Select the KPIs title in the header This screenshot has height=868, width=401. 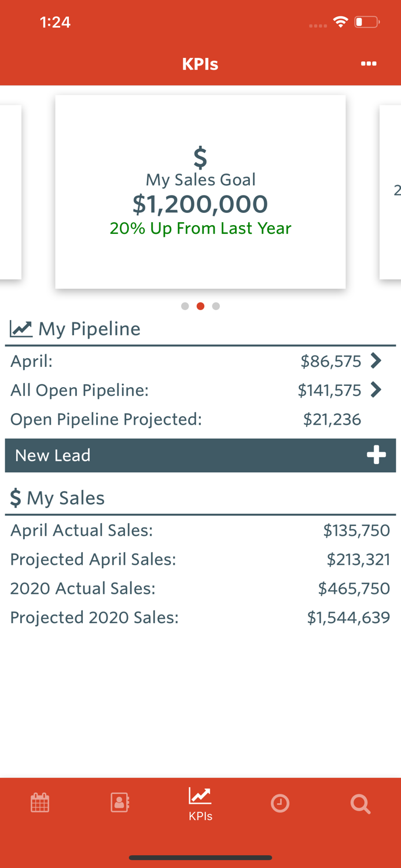click(200, 64)
